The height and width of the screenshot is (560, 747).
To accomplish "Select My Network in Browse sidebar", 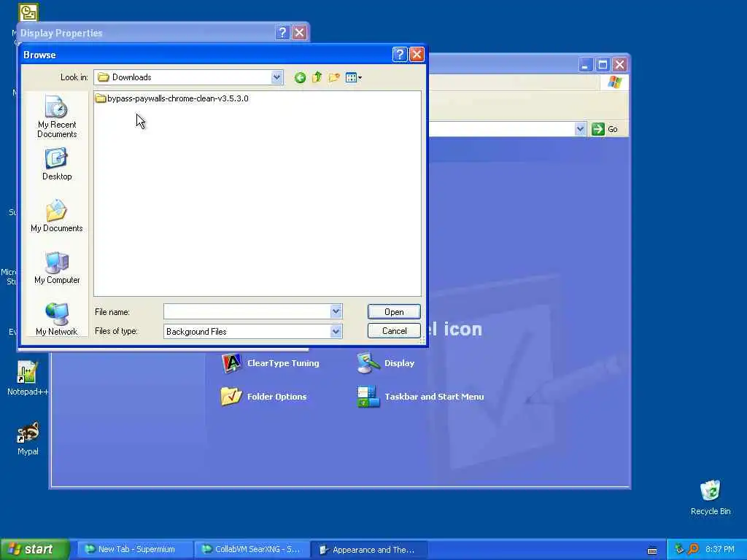I will 57,319.
